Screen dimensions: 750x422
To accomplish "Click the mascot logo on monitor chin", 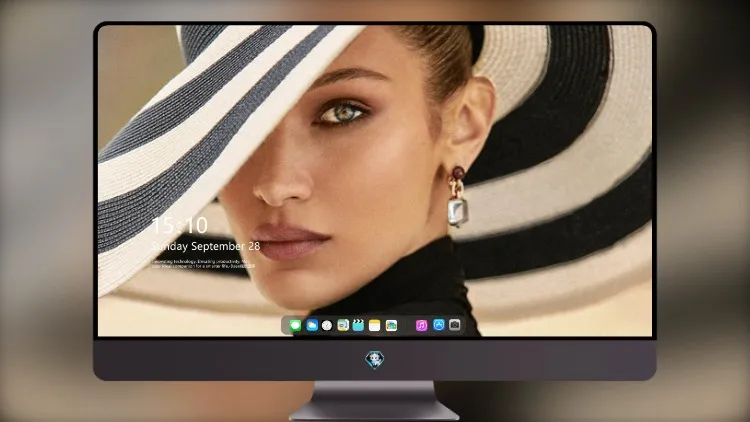I will click(x=375, y=360).
